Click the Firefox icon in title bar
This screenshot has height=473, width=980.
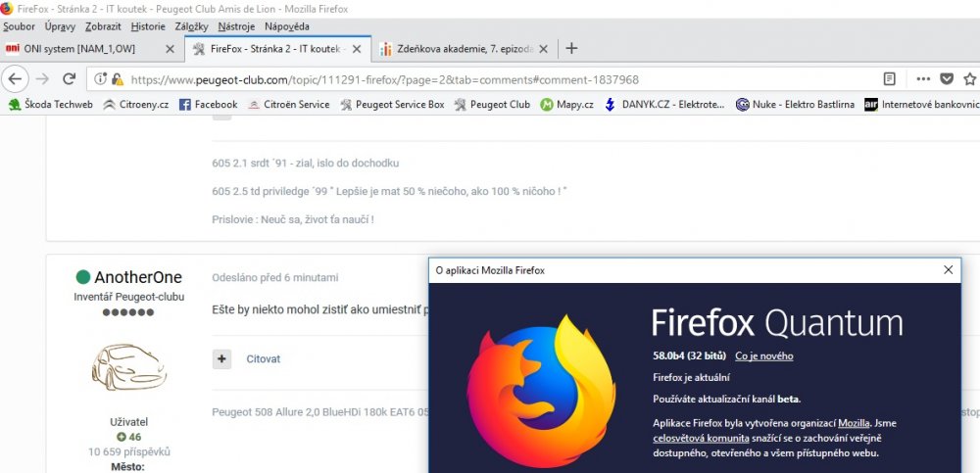coord(8,8)
